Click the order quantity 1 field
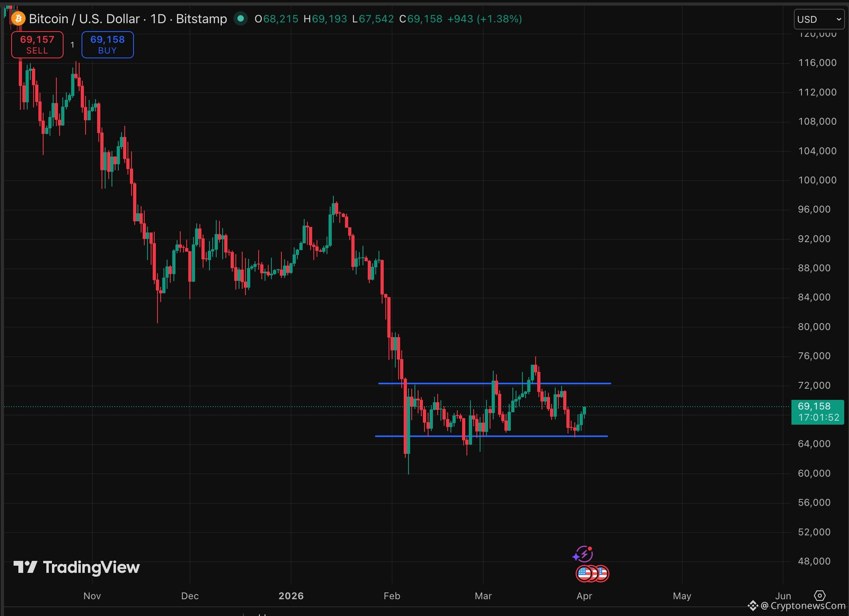The image size is (849, 616). click(x=72, y=45)
